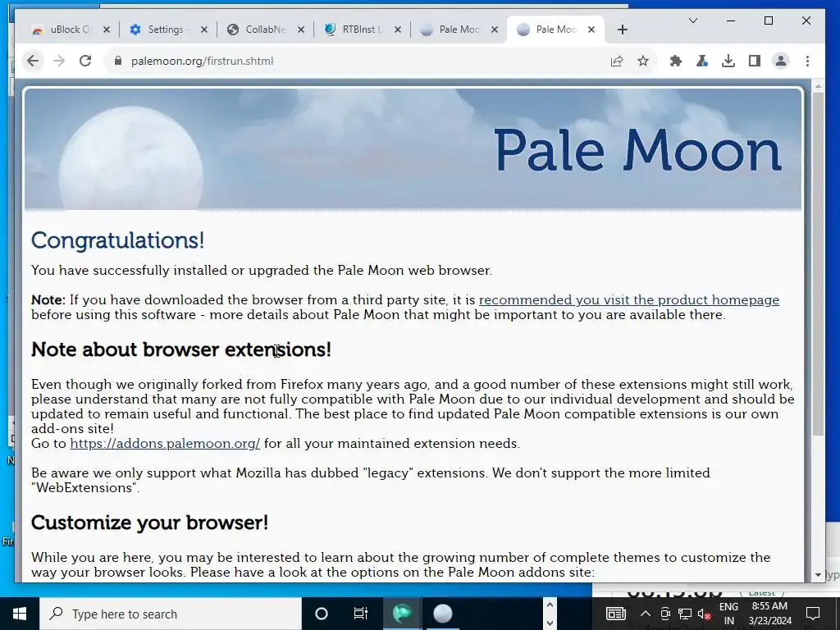
Task: Open the three-dot Chrome menu
Action: 807,61
